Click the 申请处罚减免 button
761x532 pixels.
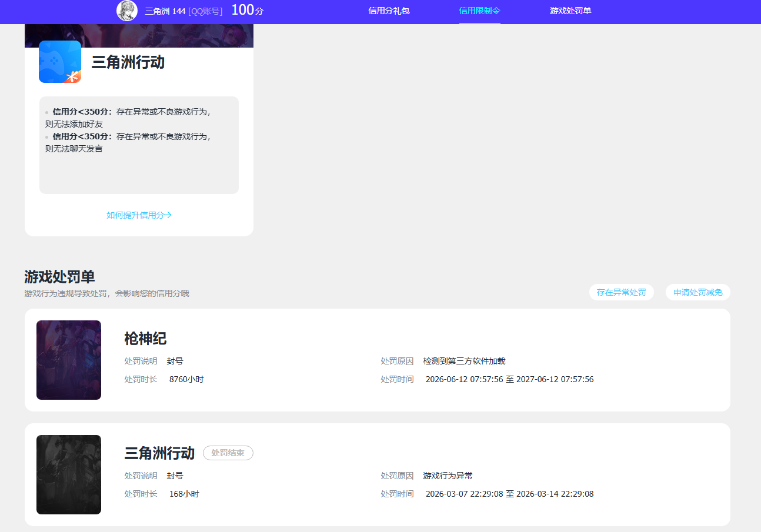(698, 292)
